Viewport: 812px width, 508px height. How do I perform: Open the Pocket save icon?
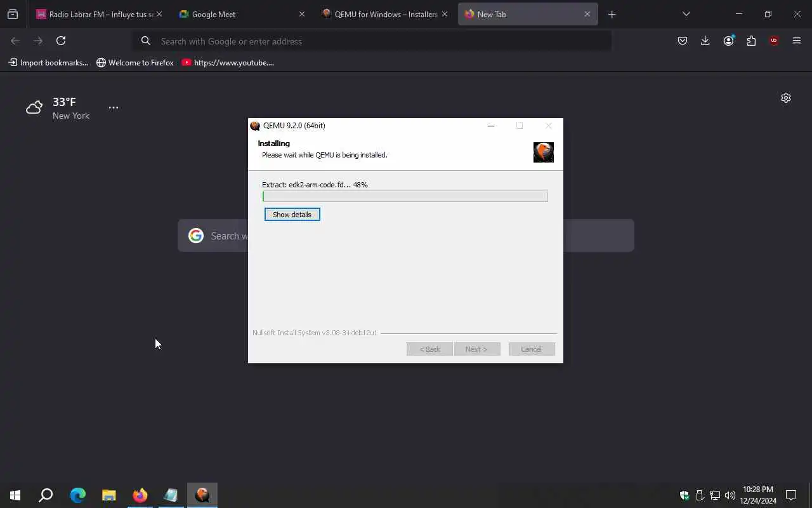[x=683, y=41]
